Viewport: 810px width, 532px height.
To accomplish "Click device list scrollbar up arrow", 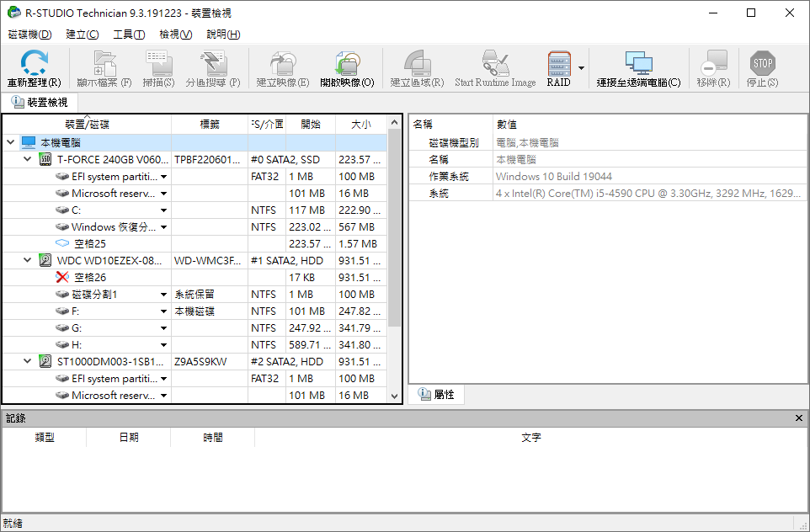I will pos(395,122).
